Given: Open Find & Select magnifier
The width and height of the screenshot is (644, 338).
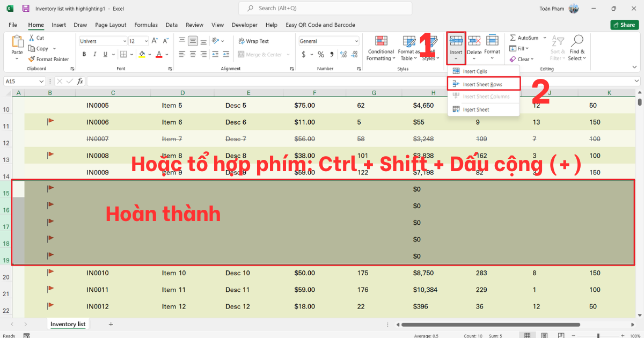Looking at the screenshot, I should 577,48.
